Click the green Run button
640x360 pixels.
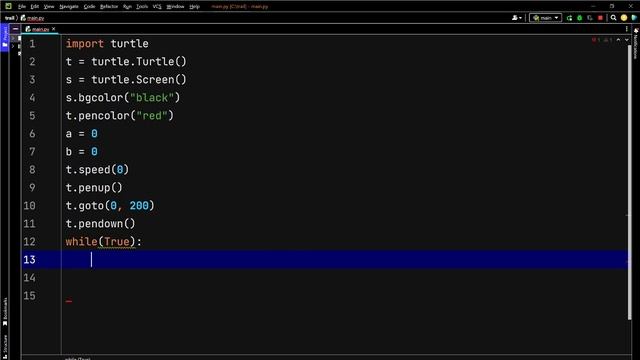569,18
